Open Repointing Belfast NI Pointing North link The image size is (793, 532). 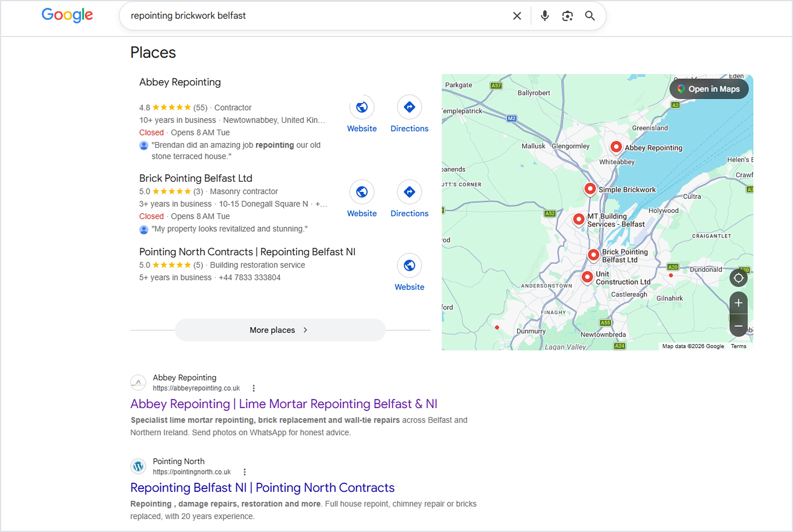coord(262,488)
